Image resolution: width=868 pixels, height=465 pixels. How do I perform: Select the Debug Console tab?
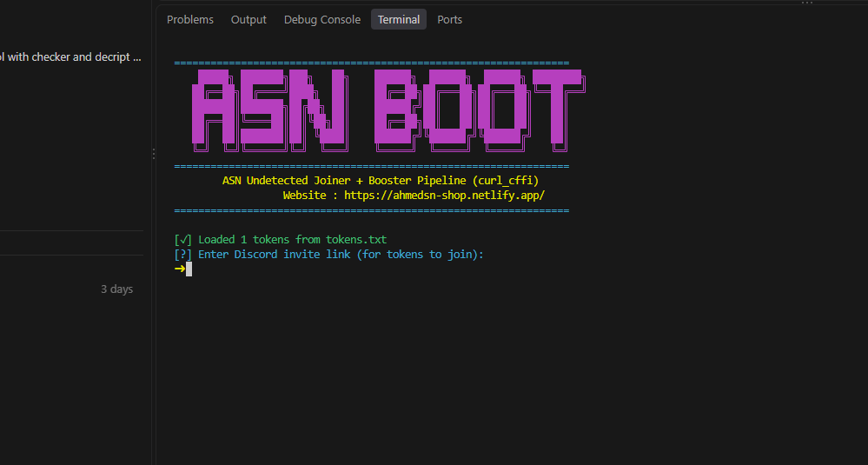point(322,19)
